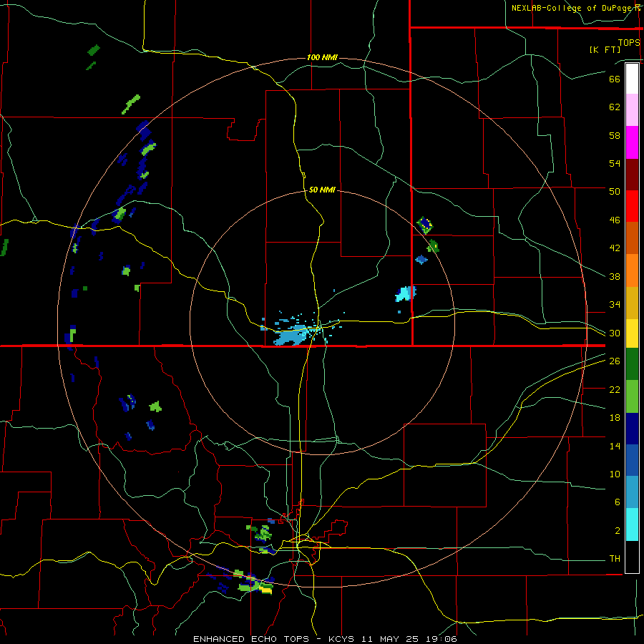
Task: Click the medium blue legend swatch
Action: [632, 460]
